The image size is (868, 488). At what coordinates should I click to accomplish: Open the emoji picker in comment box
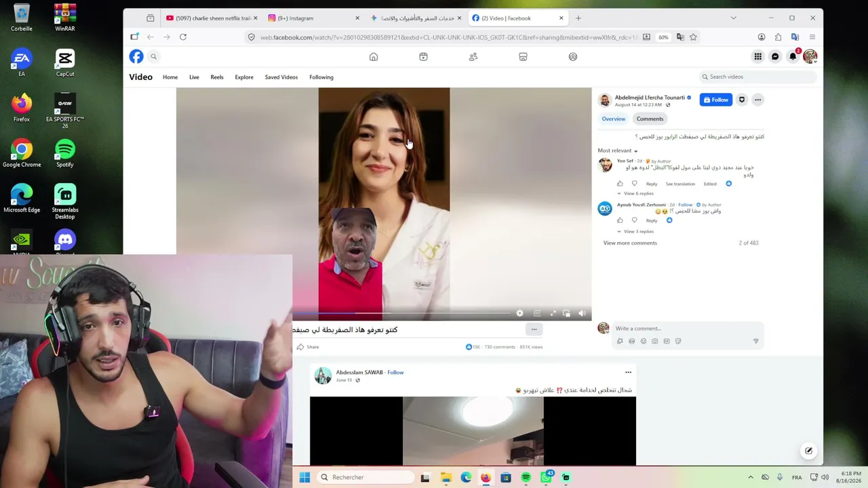[644, 342]
